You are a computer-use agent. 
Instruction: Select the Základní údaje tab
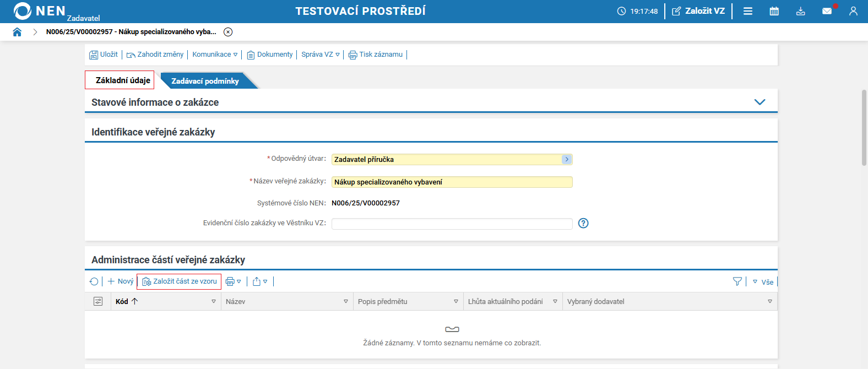(x=122, y=80)
